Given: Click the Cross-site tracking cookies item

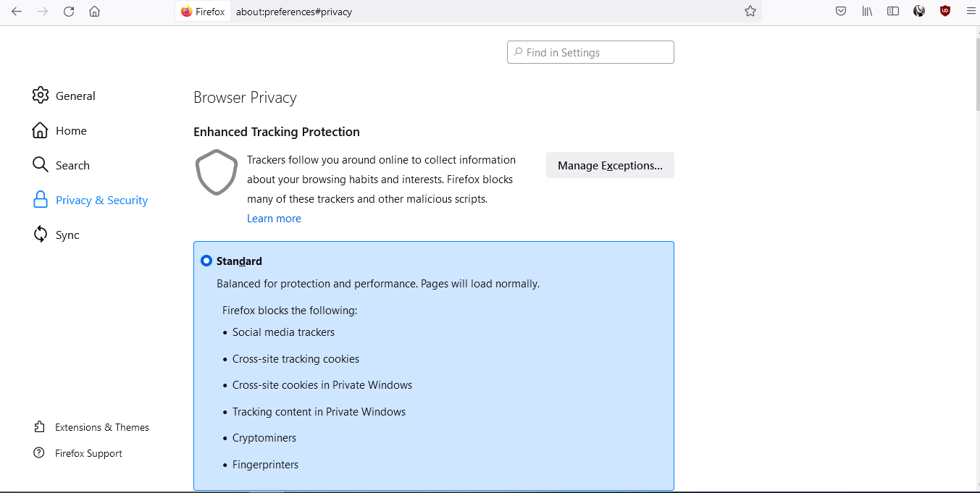Looking at the screenshot, I should [x=296, y=359].
